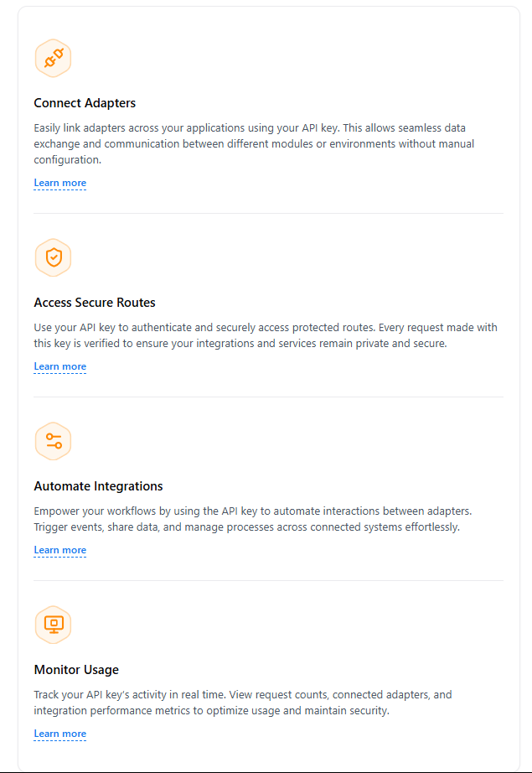Viewport: 532px width, 773px height.
Task: Click the hexagonal badge around the plug icon
Action: pyautogui.click(x=53, y=58)
